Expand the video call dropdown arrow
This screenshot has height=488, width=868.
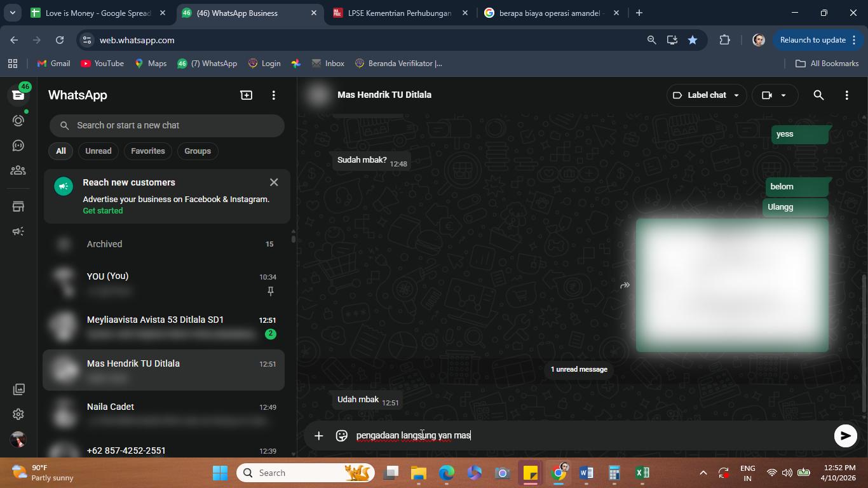click(783, 95)
